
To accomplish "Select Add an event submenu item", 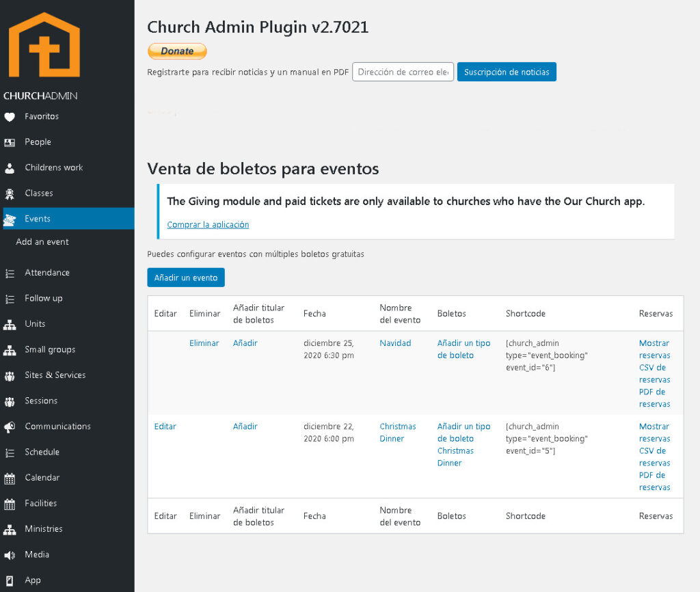I will click(x=42, y=242).
